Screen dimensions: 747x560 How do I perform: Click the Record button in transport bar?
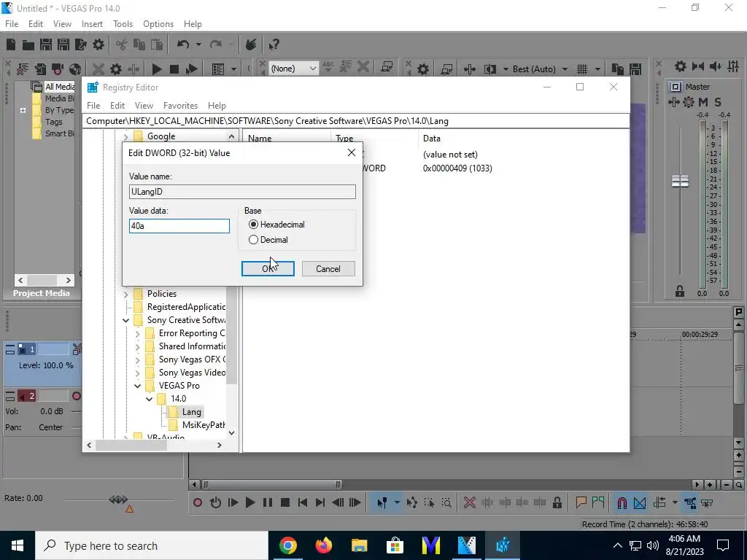click(x=198, y=502)
